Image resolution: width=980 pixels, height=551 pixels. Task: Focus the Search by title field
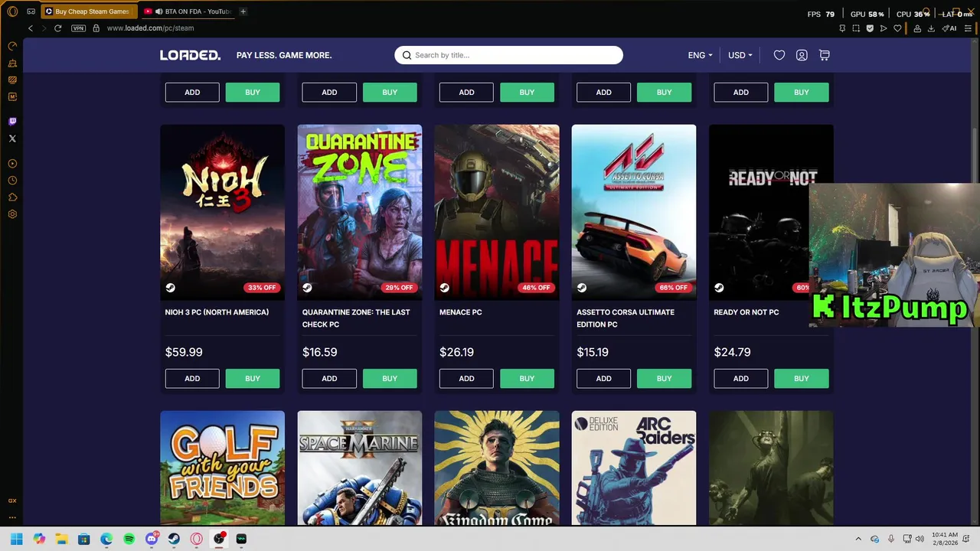[x=508, y=55]
